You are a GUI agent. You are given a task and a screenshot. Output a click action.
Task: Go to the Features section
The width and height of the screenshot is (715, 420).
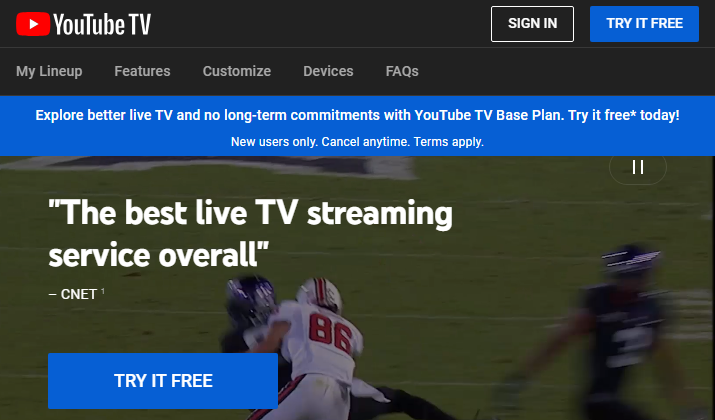tap(142, 71)
